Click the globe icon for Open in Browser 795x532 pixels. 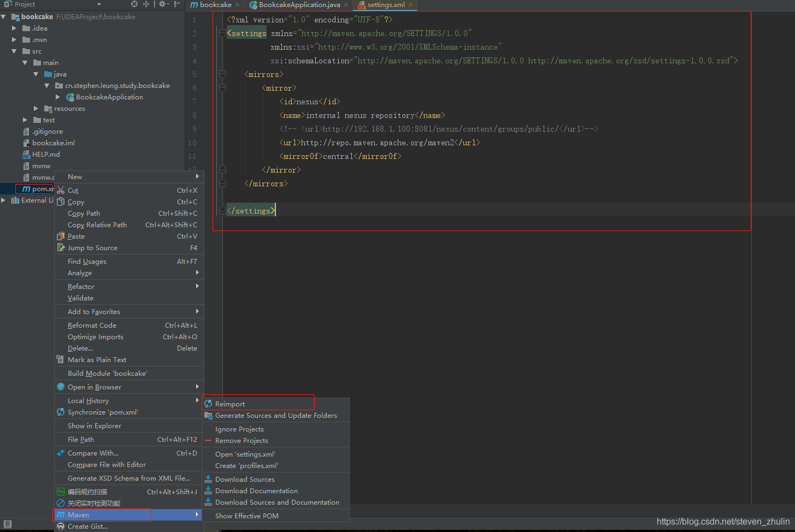(x=61, y=387)
